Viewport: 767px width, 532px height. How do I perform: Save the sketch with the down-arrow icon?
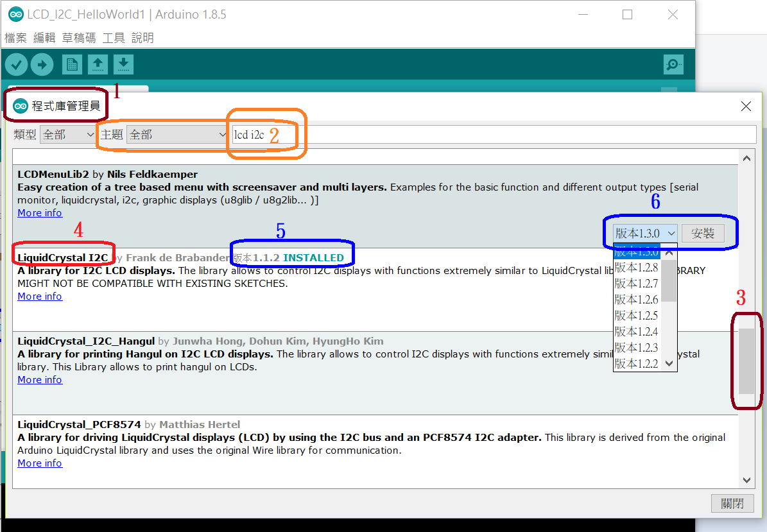124,65
